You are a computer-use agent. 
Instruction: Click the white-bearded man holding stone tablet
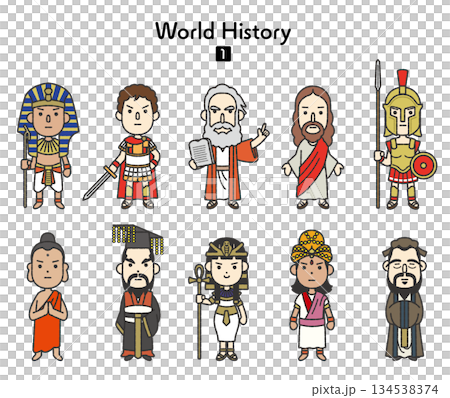(x=228, y=147)
